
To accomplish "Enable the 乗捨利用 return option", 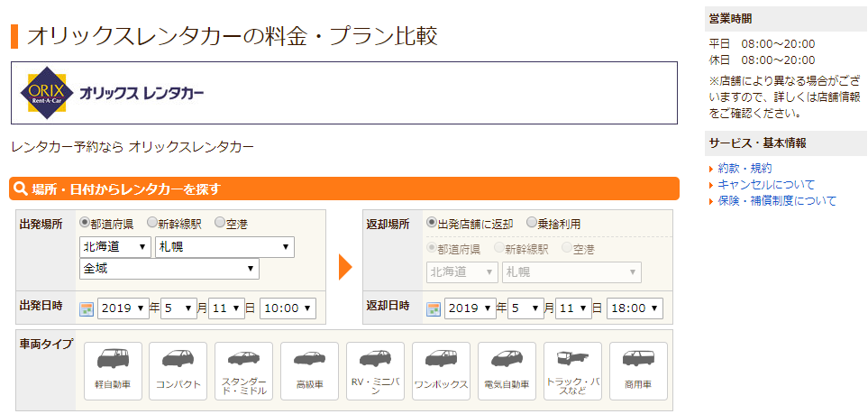I will pos(532,223).
